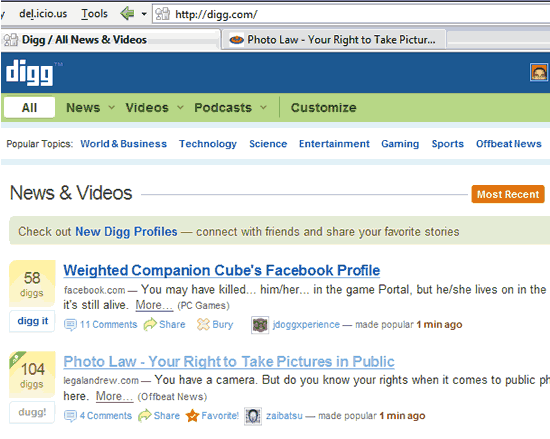550x439 pixels.
Task: Open the user avatar in the header
Action: click(539, 73)
